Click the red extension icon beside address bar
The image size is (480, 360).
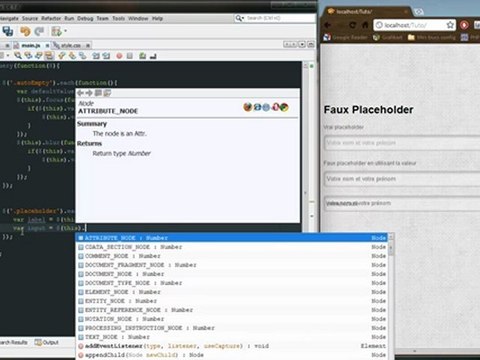pyautogui.click(x=464, y=25)
